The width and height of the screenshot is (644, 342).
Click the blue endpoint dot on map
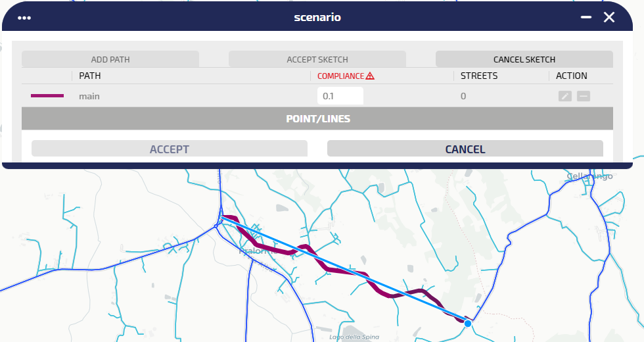pos(468,323)
